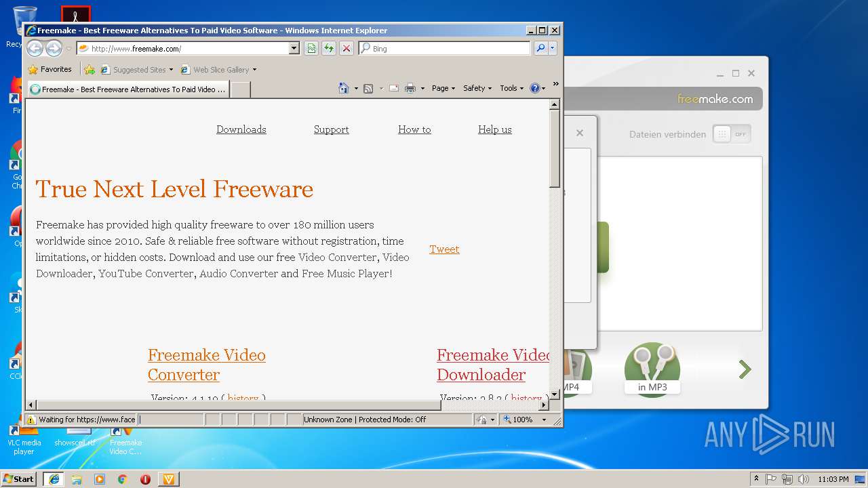The width and height of the screenshot is (868, 488).
Task: Open the recent pages dropdown arrow
Action: [x=68, y=49]
